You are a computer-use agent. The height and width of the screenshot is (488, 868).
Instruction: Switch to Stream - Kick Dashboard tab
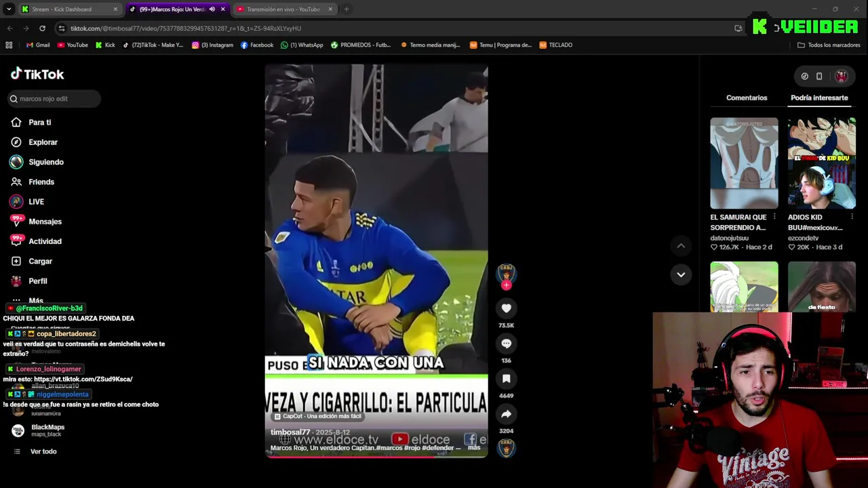(68, 9)
